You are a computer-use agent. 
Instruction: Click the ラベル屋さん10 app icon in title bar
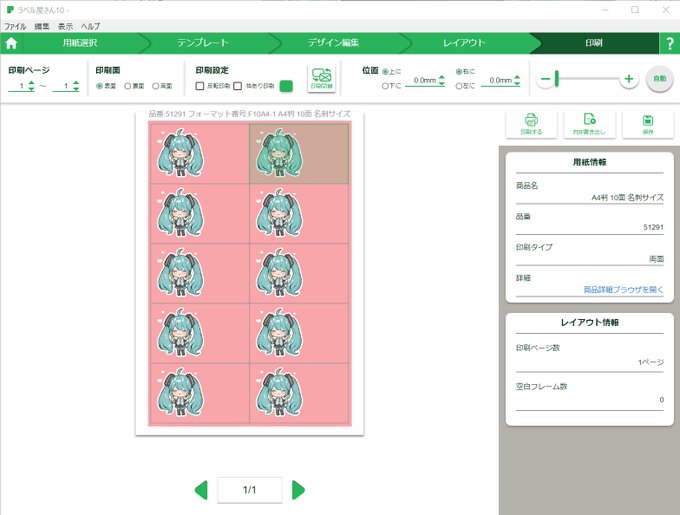click(10, 10)
